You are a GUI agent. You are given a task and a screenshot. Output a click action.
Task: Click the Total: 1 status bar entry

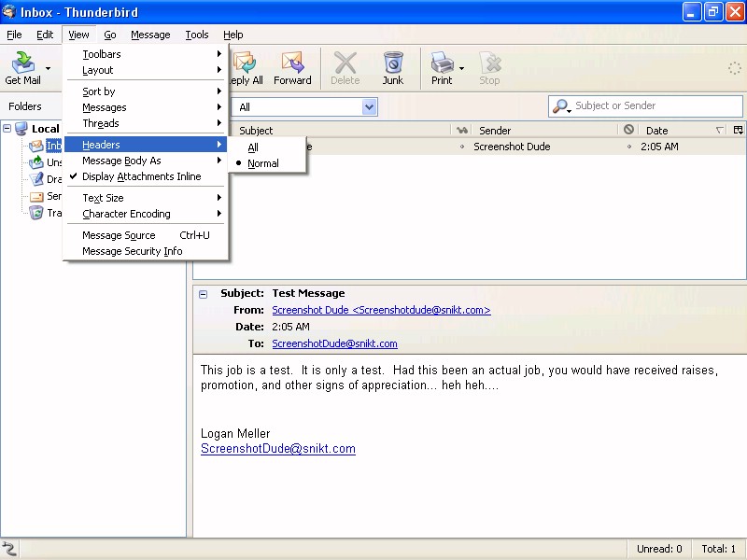718,549
